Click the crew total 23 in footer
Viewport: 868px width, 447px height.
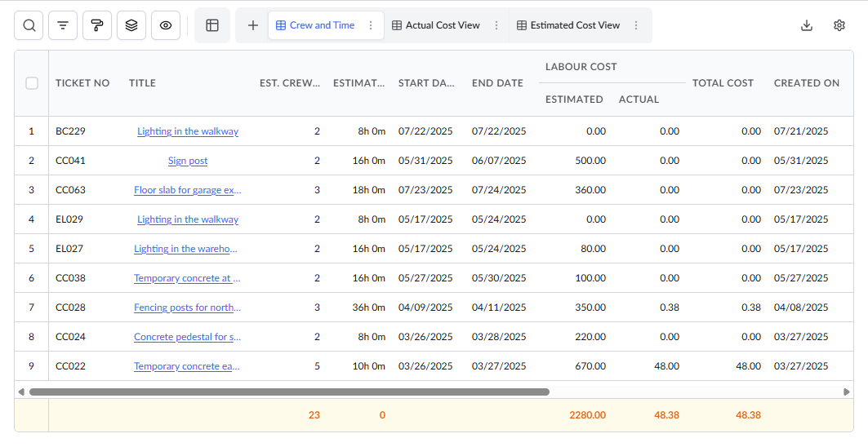point(314,415)
